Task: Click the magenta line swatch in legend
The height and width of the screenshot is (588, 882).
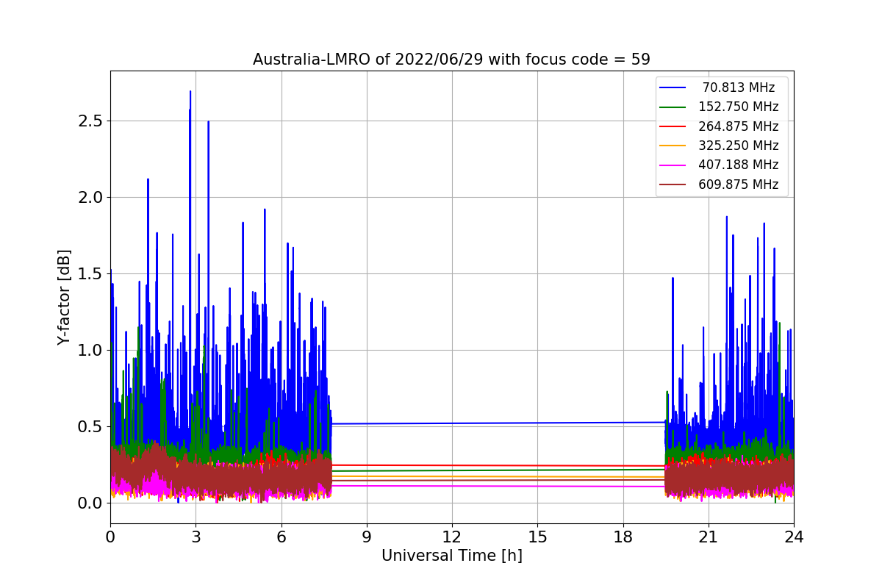Action: 673,165
